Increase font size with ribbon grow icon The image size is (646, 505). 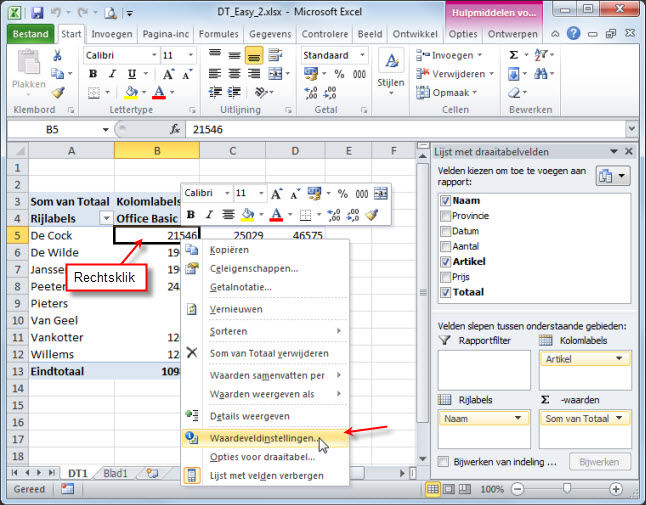(168, 74)
